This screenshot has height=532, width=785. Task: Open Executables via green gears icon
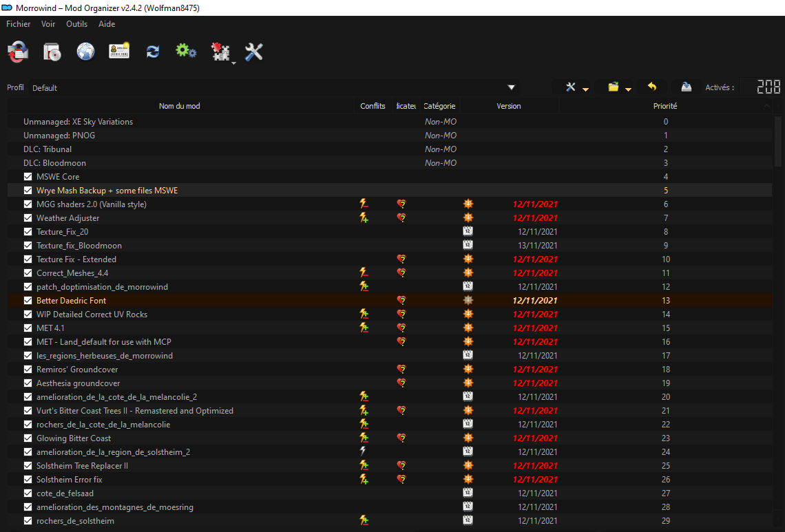pyautogui.click(x=186, y=51)
